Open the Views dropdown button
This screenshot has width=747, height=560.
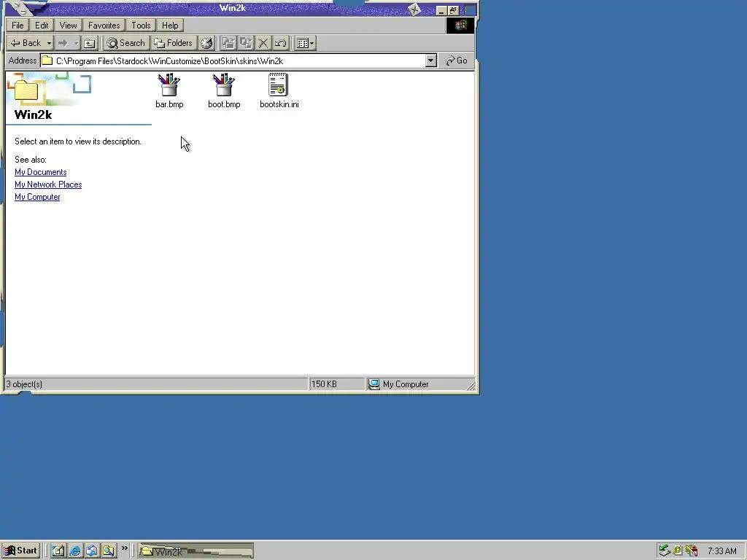(x=305, y=43)
